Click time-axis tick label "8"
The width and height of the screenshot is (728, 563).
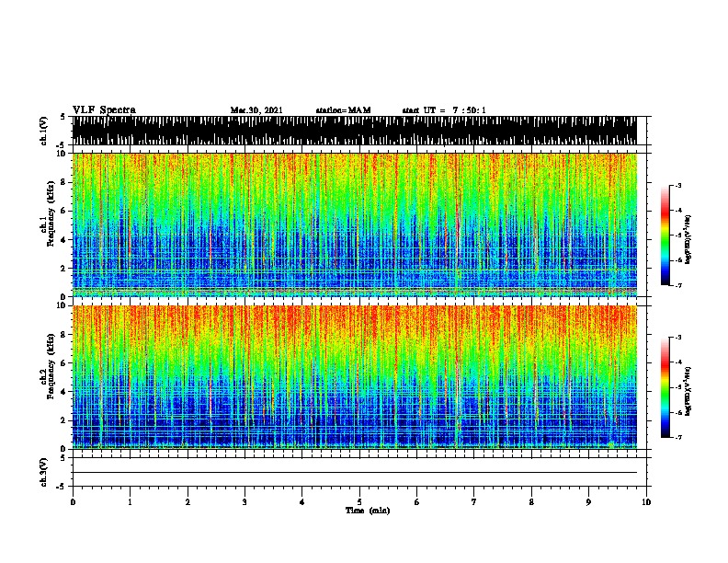(531, 502)
